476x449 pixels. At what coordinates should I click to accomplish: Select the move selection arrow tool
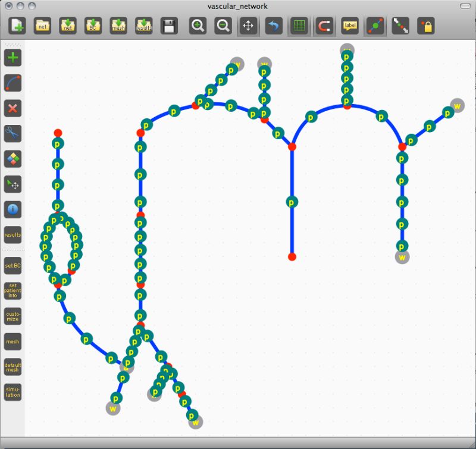12,184
